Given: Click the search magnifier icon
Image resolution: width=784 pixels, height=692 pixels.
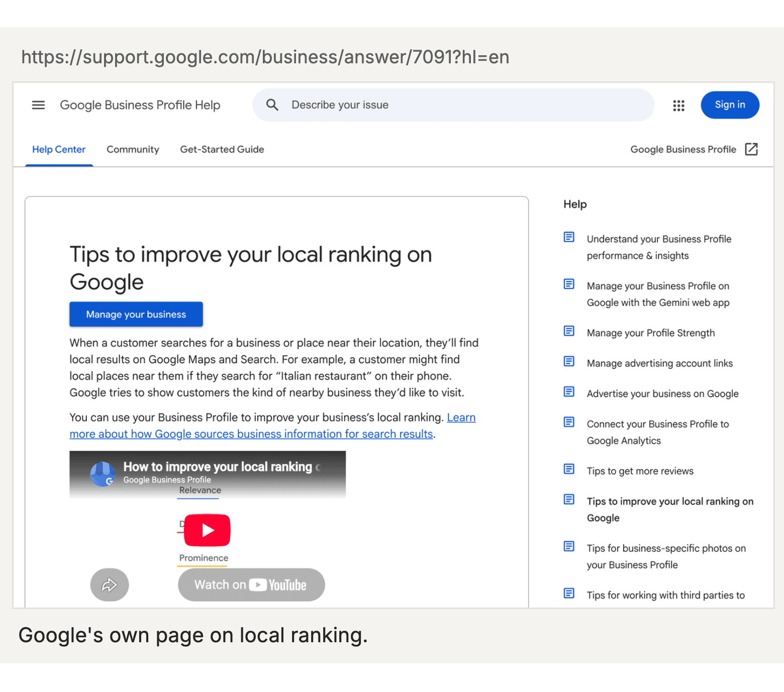Looking at the screenshot, I should [272, 105].
